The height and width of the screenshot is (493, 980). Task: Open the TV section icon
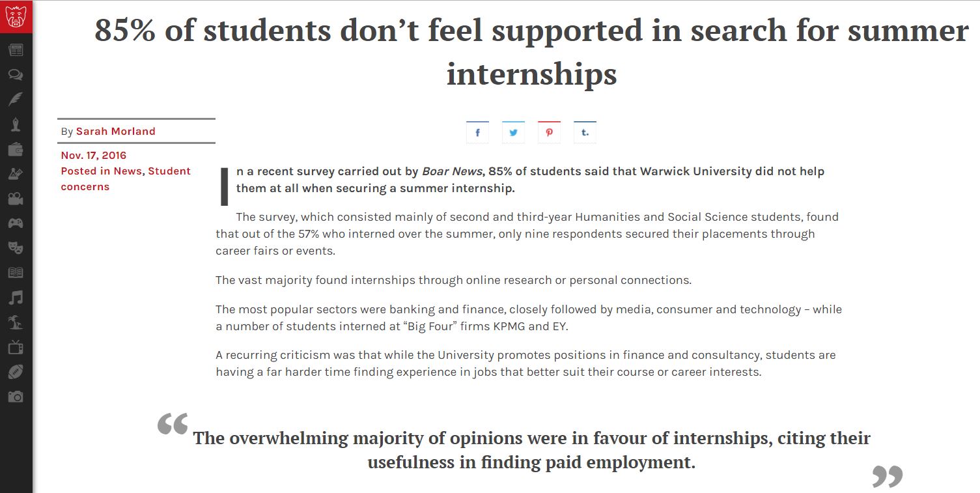pyautogui.click(x=16, y=347)
